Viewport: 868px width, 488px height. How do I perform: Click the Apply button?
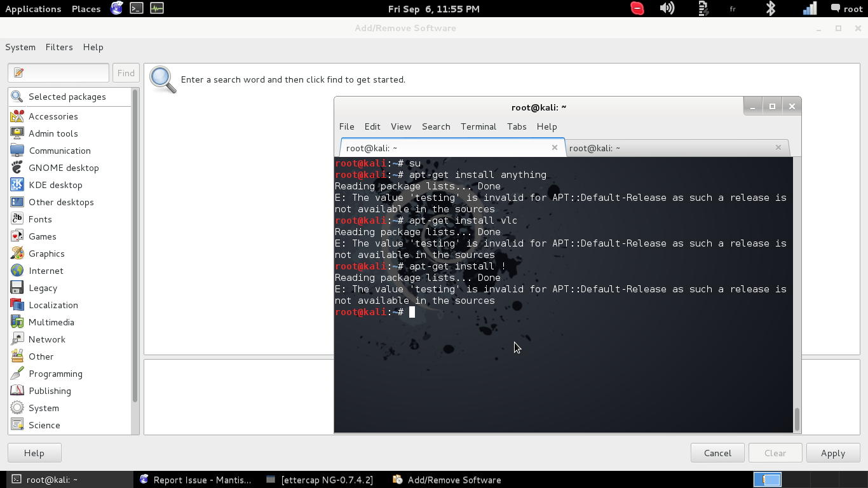pyautogui.click(x=833, y=453)
